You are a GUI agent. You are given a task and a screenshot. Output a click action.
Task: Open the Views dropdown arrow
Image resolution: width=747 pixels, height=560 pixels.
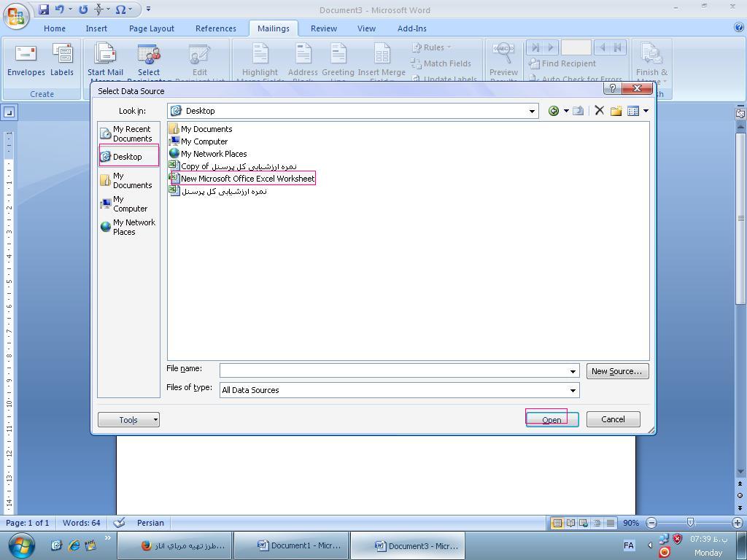[646, 111]
